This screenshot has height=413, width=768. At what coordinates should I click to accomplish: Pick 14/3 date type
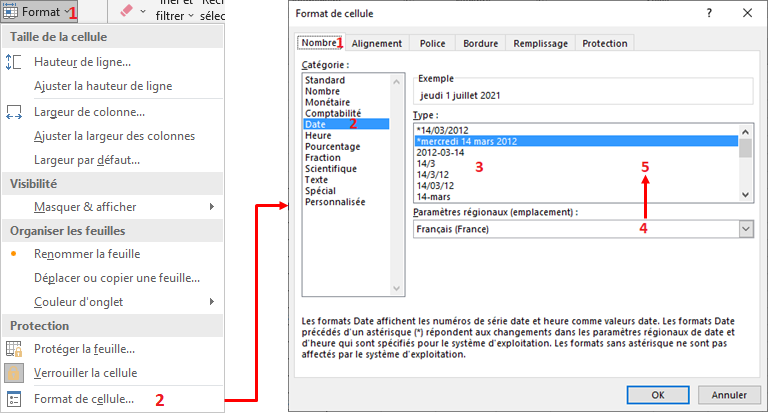click(576, 163)
